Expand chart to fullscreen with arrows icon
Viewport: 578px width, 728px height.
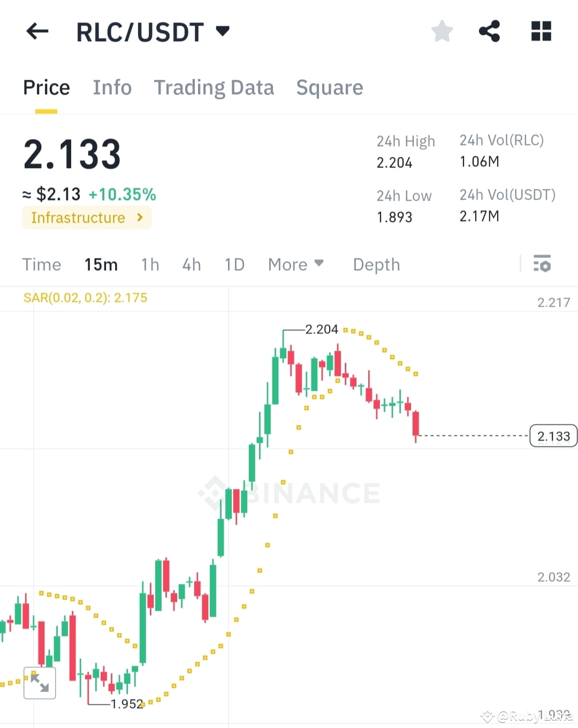[x=40, y=682]
